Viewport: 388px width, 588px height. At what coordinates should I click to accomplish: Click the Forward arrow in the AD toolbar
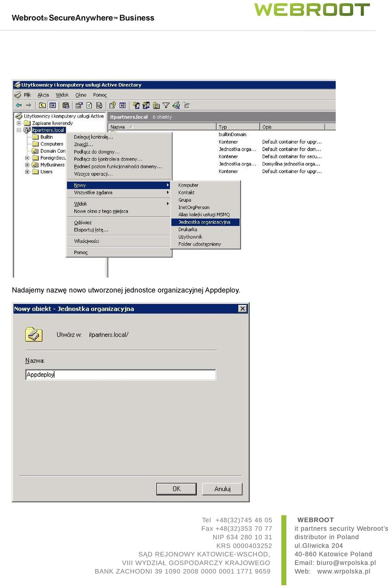coord(29,105)
